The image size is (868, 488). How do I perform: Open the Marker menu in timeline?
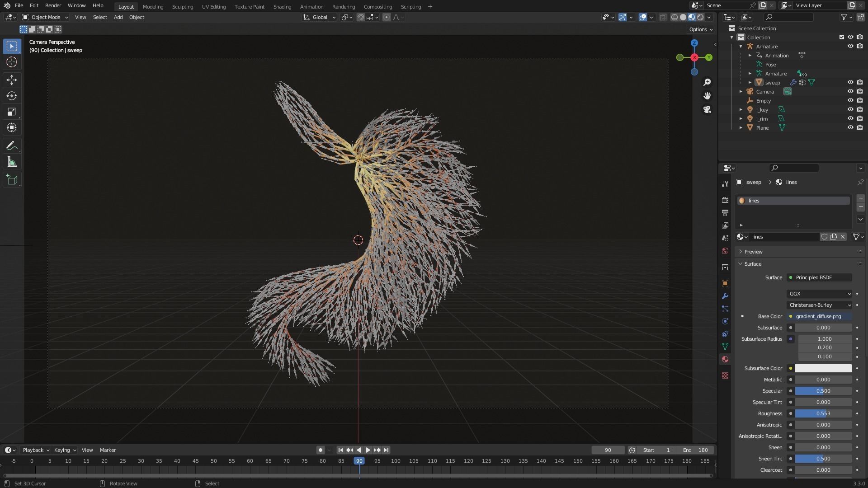(108, 450)
